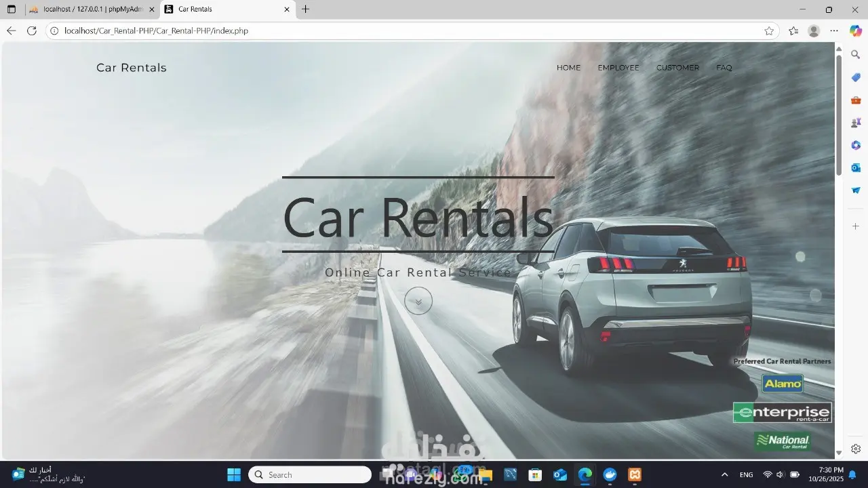Click the page vertical scrollbar

coord(839,115)
